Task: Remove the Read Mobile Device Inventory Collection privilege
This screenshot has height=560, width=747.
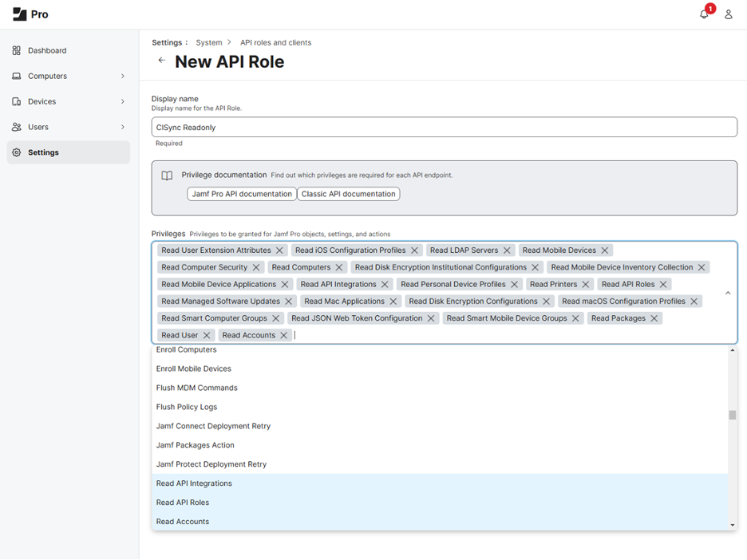Action: click(702, 267)
